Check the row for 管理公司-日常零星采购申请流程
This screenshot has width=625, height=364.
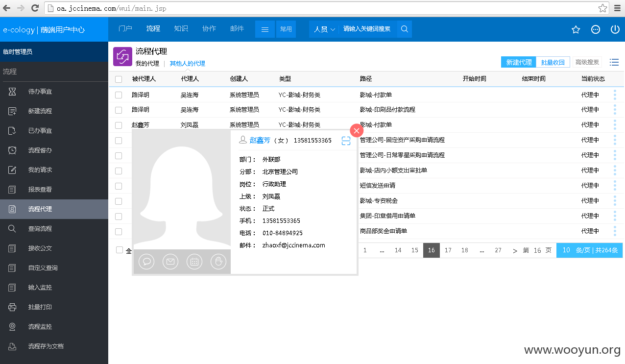point(119,156)
